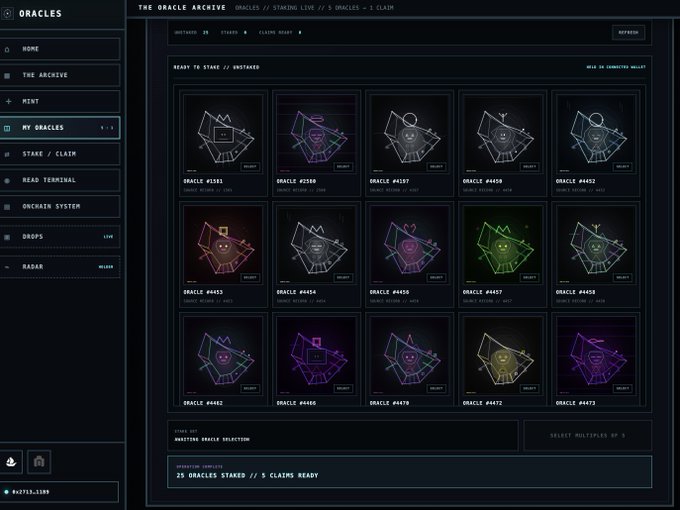
Task: Click the Oracle #4456 artwork thumbnail
Action: pyautogui.click(x=409, y=245)
